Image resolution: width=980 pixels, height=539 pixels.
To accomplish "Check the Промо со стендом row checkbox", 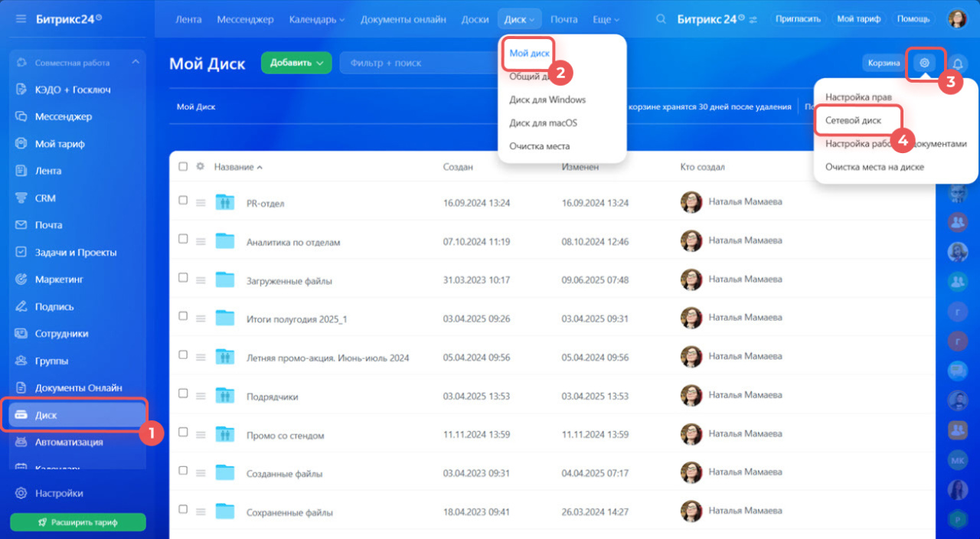I will (x=183, y=432).
